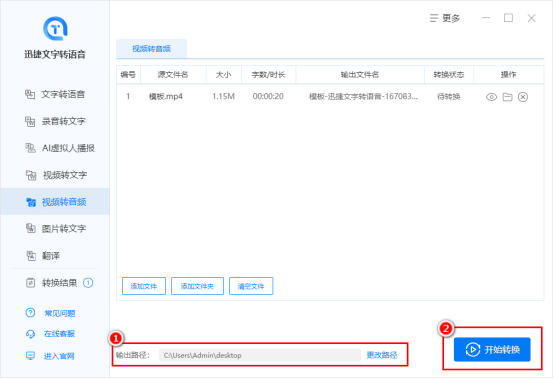Click the 00:00:20 duration cell
This screenshot has height=379, width=554.
(x=268, y=96)
